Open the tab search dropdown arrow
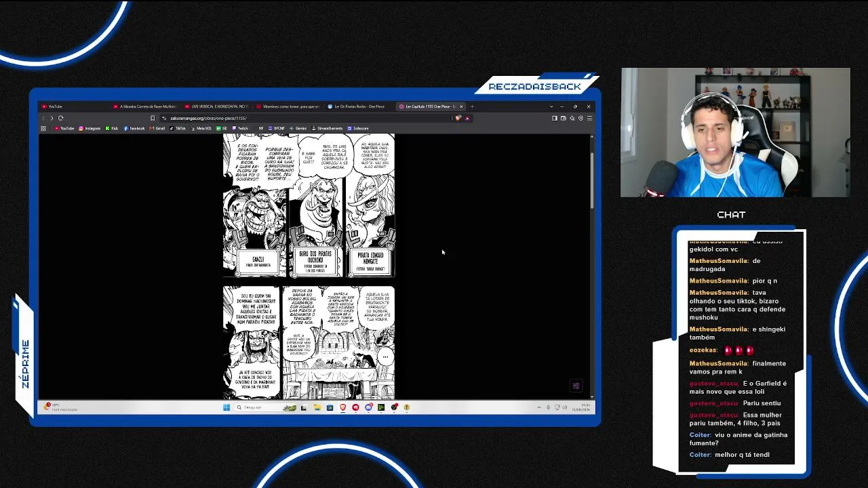The width and height of the screenshot is (868, 488). click(x=551, y=106)
